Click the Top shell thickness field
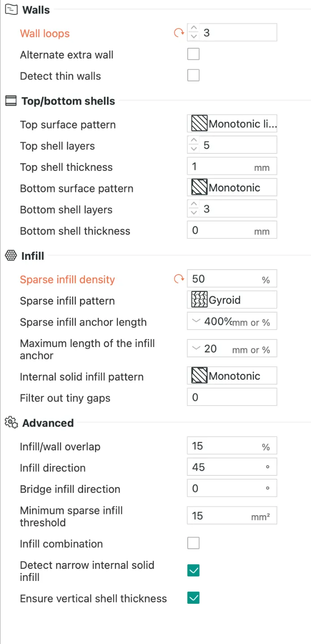 pyautogui.click(x=232, y=167)
